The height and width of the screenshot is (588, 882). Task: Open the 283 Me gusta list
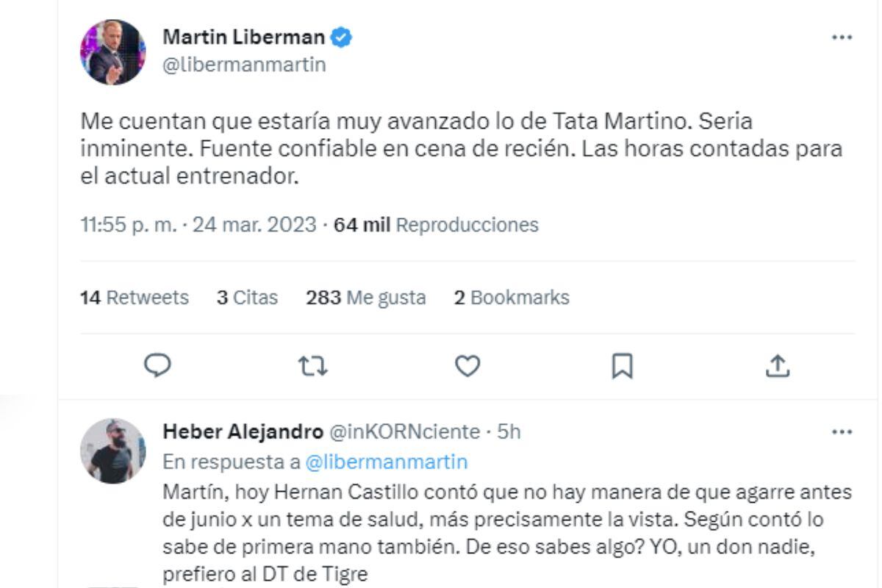(366, 298)
